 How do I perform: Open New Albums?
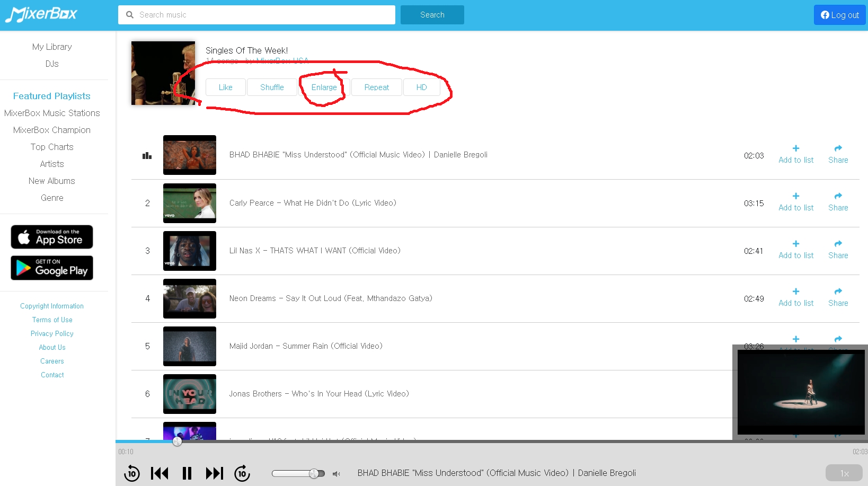point(52,181)
